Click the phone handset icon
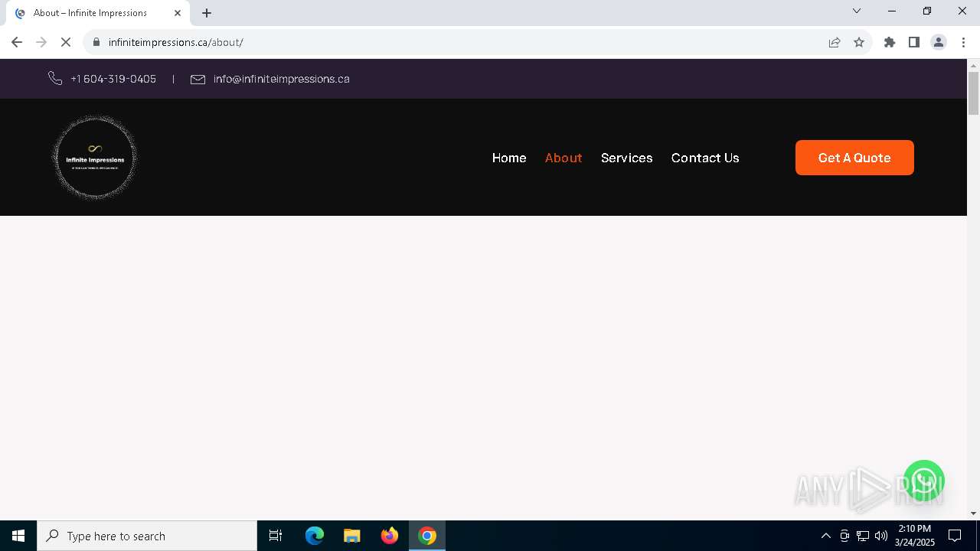This screenshot has height=551, width=980. tap(55, 79)
